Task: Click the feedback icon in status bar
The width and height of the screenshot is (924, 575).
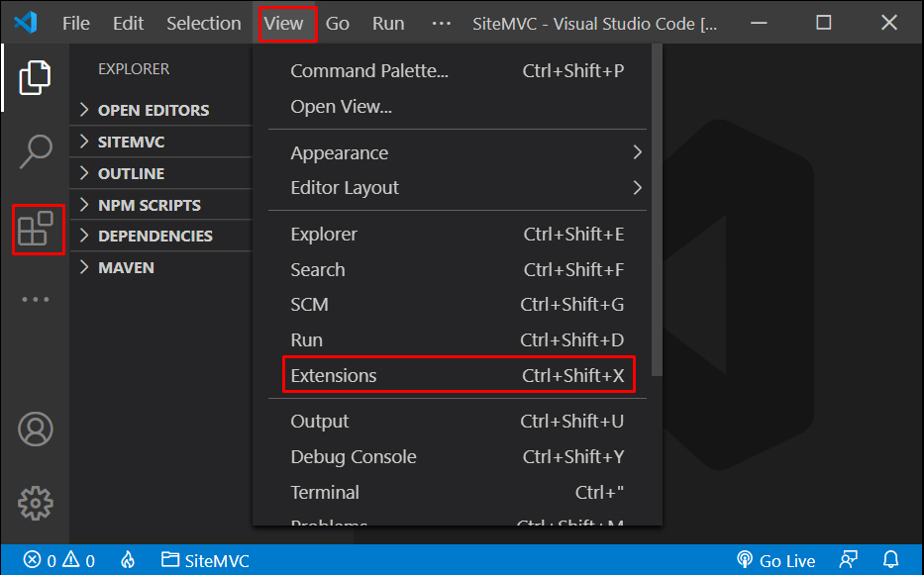Action: click(848, 560)
